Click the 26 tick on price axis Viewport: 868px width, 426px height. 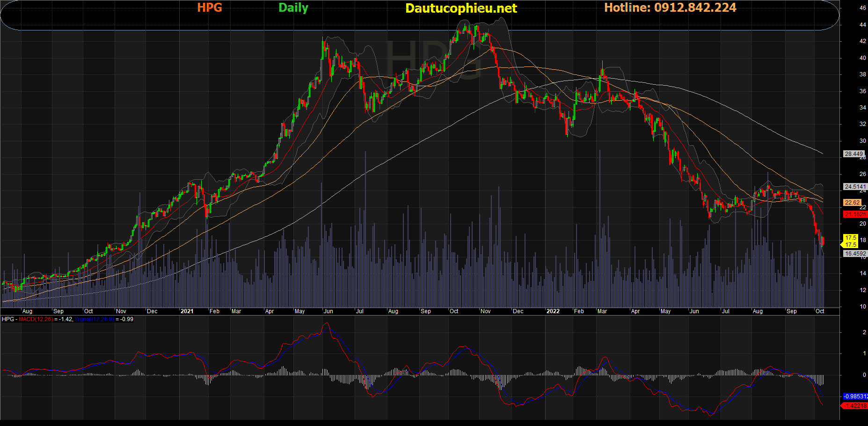coord(863,174)
